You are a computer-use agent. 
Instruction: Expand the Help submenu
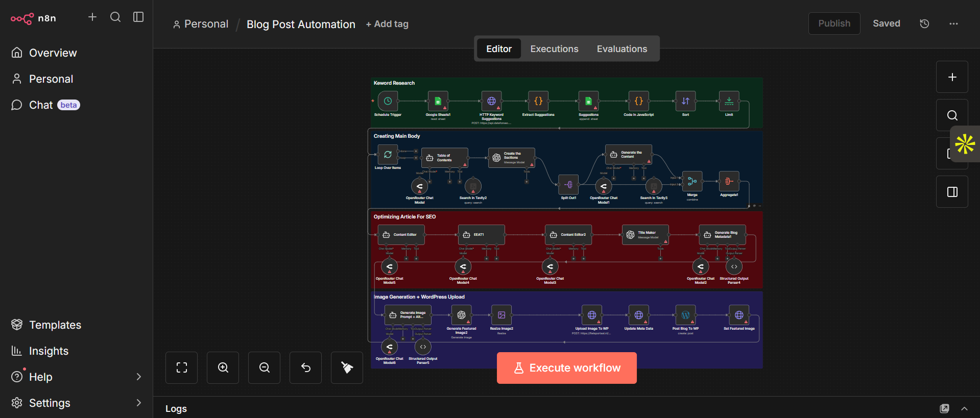click(138, 377)
